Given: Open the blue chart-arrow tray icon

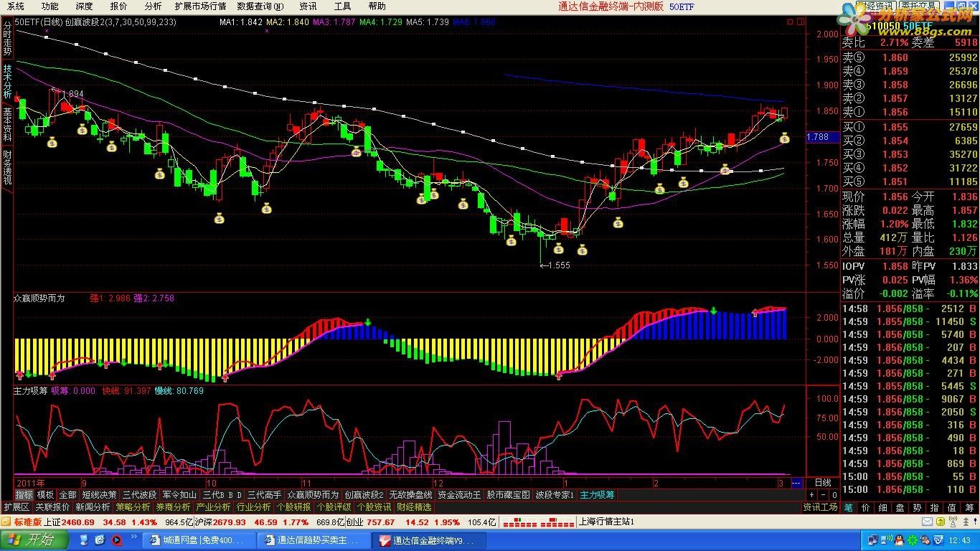Looking at the screenshot, I should point(938,540).
